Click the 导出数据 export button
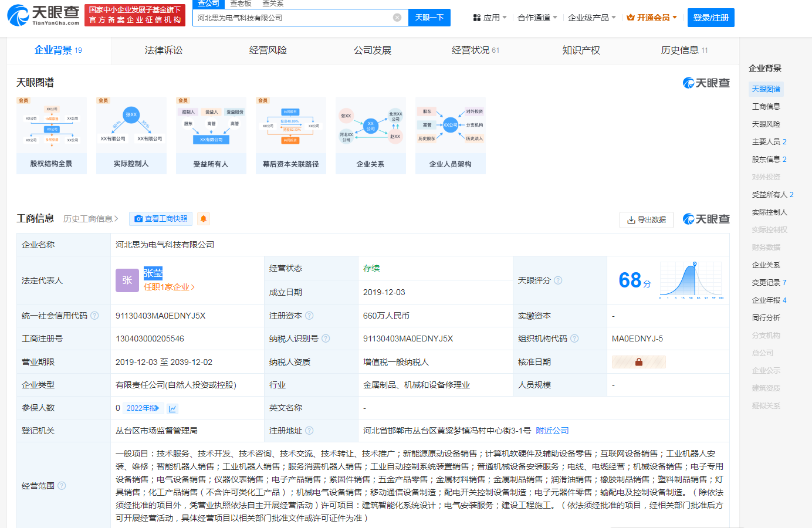This screenshot has height=528, width=812. click(x=647, y=220)
